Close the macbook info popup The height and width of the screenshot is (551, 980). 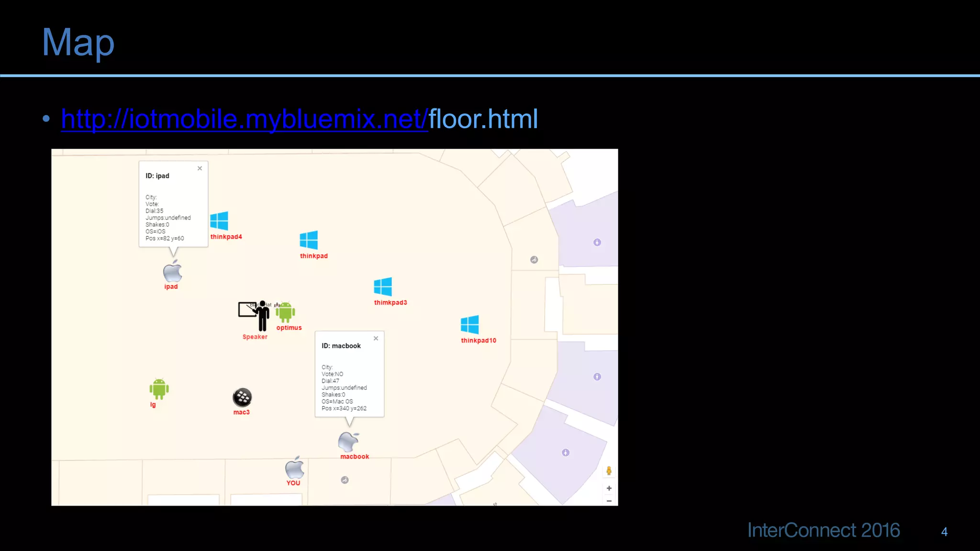376,338
